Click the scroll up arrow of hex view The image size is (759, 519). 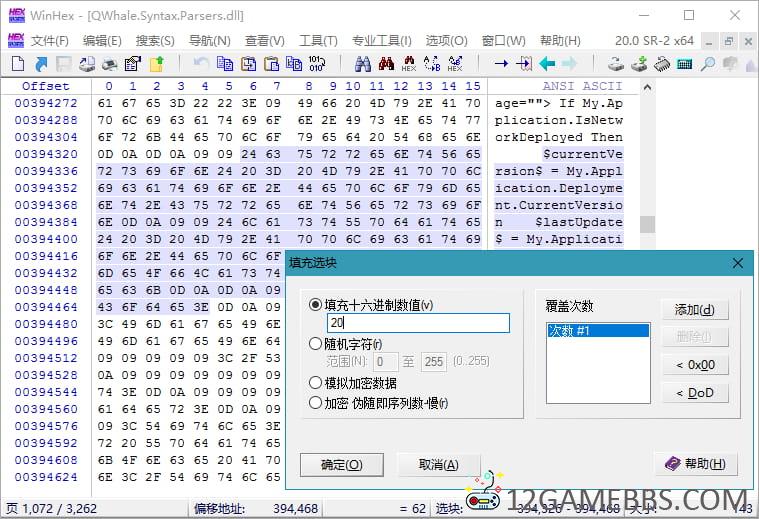point(647,88)
